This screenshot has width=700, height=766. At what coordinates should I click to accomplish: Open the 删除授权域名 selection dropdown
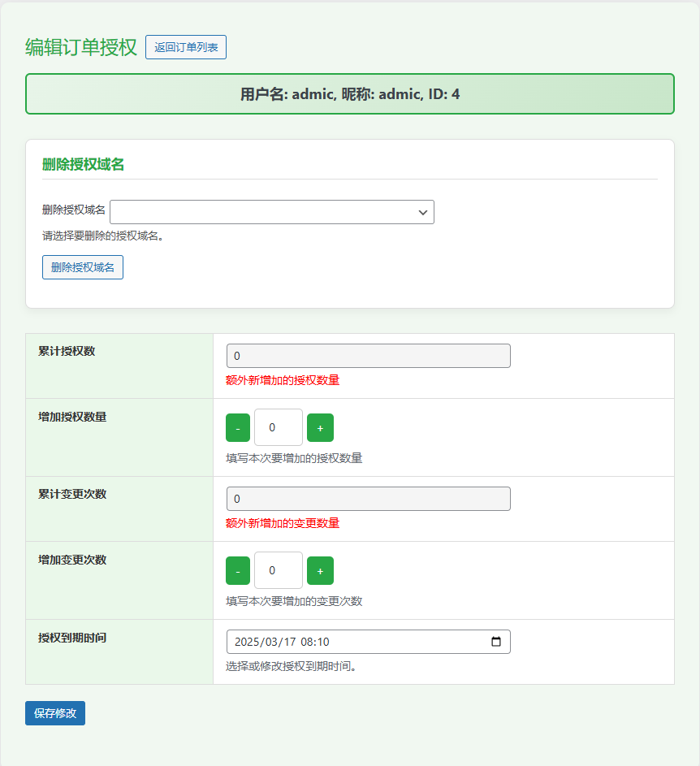click(272, 211)
